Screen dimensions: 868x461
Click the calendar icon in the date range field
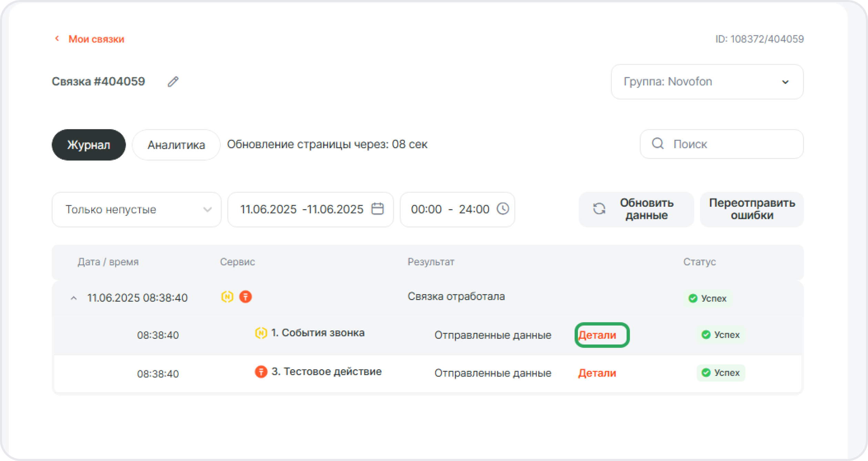click(x=377, y=209)
